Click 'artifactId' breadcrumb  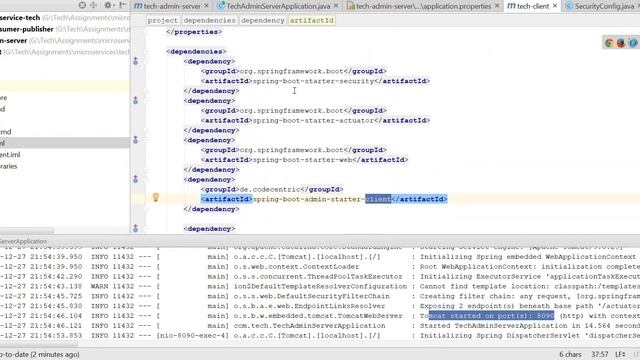(311, 20)
